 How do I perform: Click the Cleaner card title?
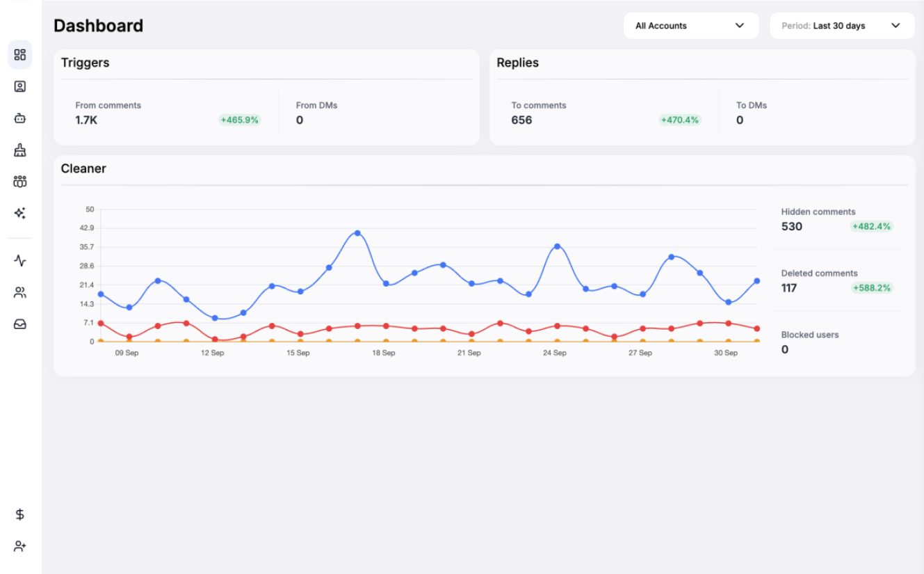pyautogui.click(x=83, y=168)
